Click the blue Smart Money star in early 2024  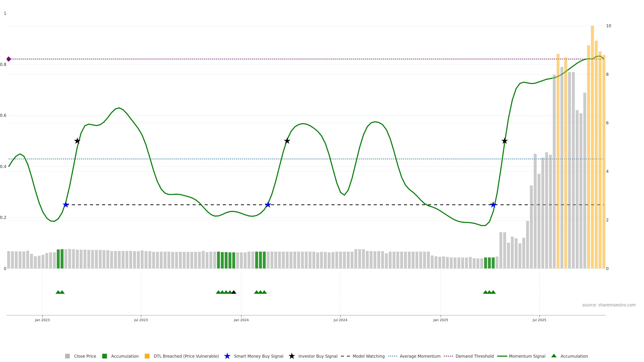[x=268, y=205]
